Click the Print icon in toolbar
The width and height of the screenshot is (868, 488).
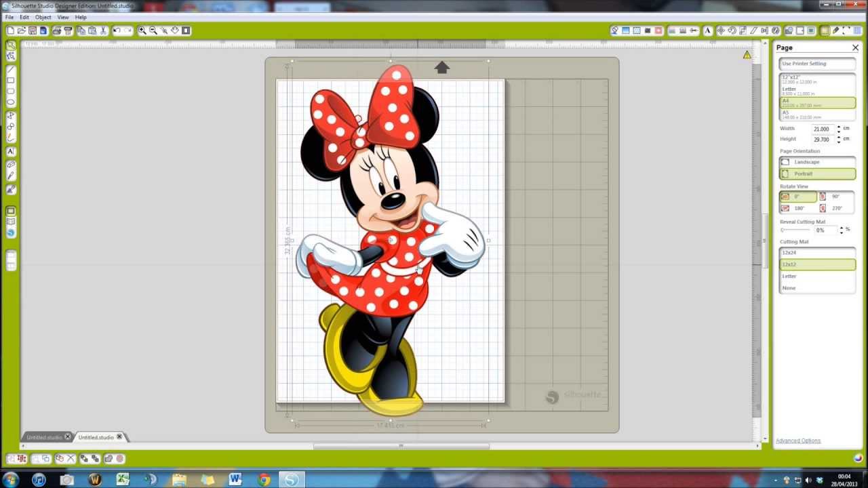[x=57, y=30]
